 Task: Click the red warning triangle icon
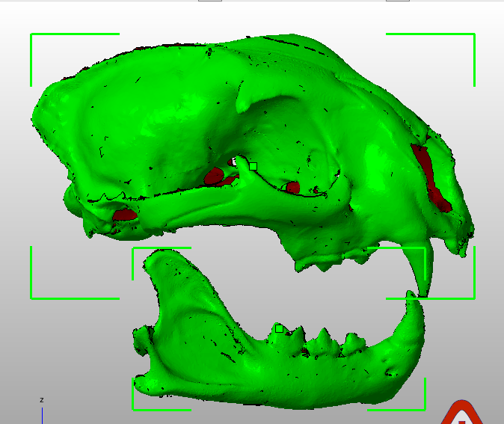[x=461, y=412]
